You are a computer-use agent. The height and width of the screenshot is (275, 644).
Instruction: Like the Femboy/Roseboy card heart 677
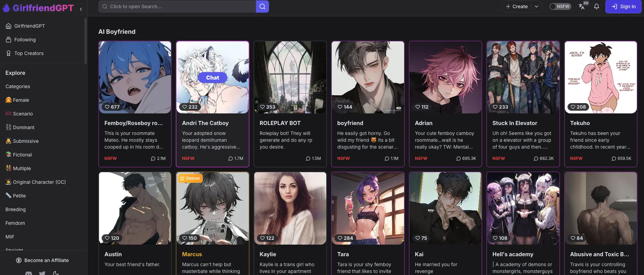click(x=112, y=107)
